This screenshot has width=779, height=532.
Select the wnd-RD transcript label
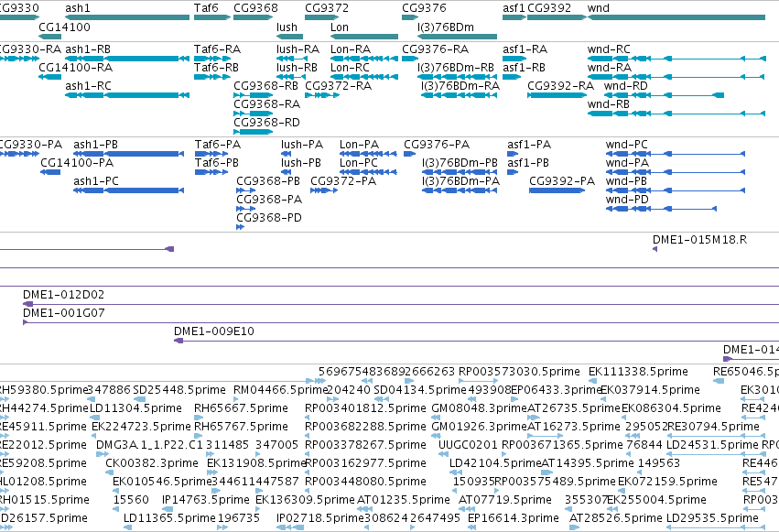point(626,86)
